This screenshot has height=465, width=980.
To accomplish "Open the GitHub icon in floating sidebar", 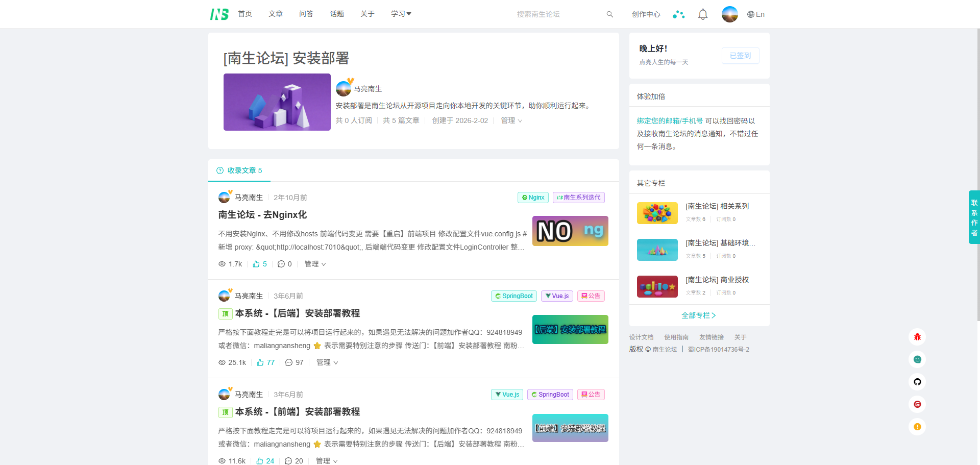I will point(917,382).
